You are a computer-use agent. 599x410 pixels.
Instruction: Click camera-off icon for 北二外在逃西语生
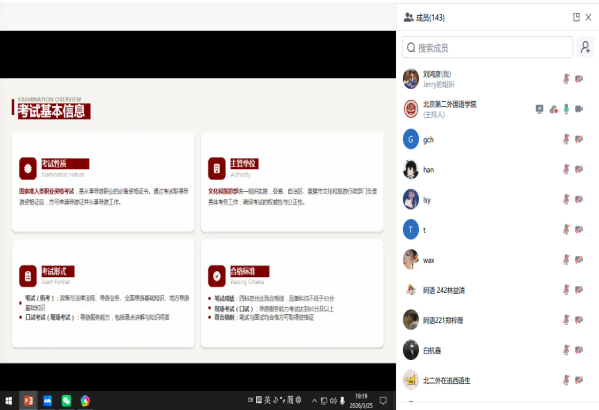[580, 380]
